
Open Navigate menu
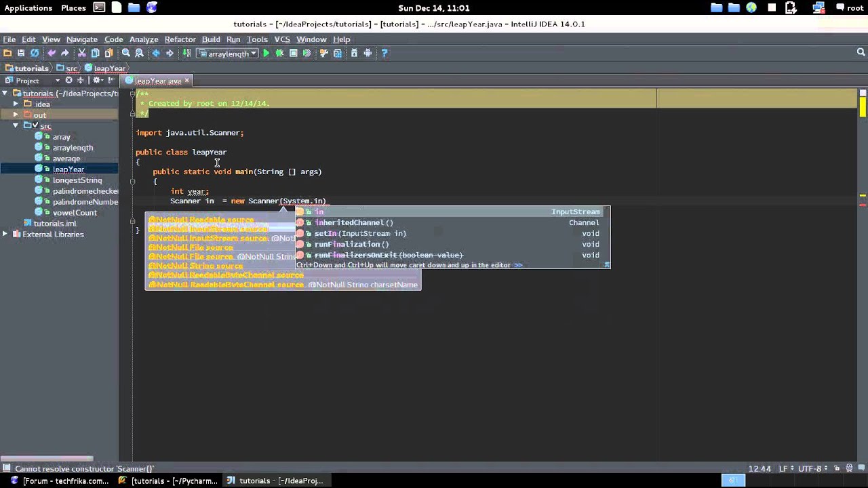(82, 39)
